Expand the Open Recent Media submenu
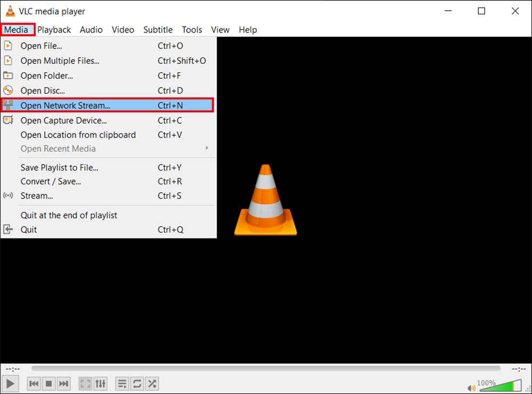 point(57,149)
